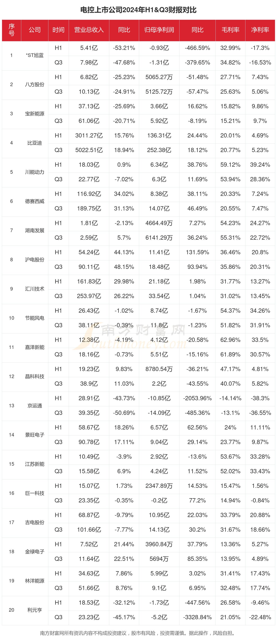Select the 京运通 company cell
This screenshot has height=644, width=277.
(x=35, y=406)
